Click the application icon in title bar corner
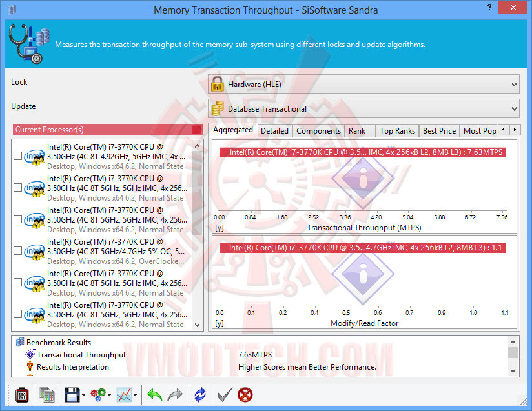This screenshot has height=411, width=532. (x=12, y=10)
